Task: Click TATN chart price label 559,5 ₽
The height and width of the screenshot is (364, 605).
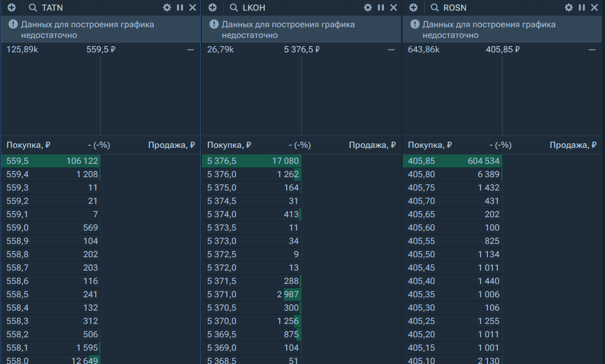Action: [x=101, y=50]
